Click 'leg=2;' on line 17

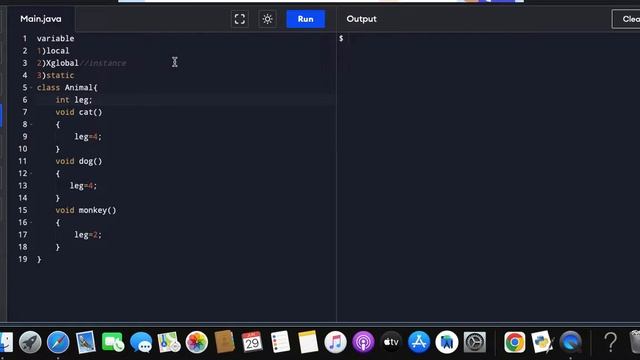(88, 234)
